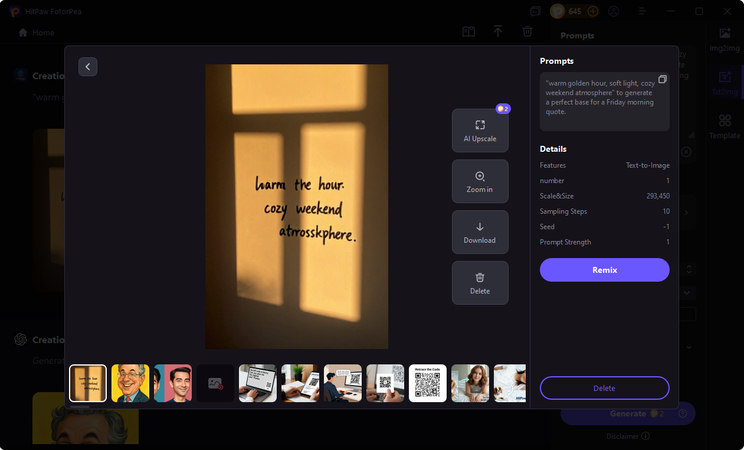Copy the prompt text with copy icon
744x450 pixels.
point(662,79)
